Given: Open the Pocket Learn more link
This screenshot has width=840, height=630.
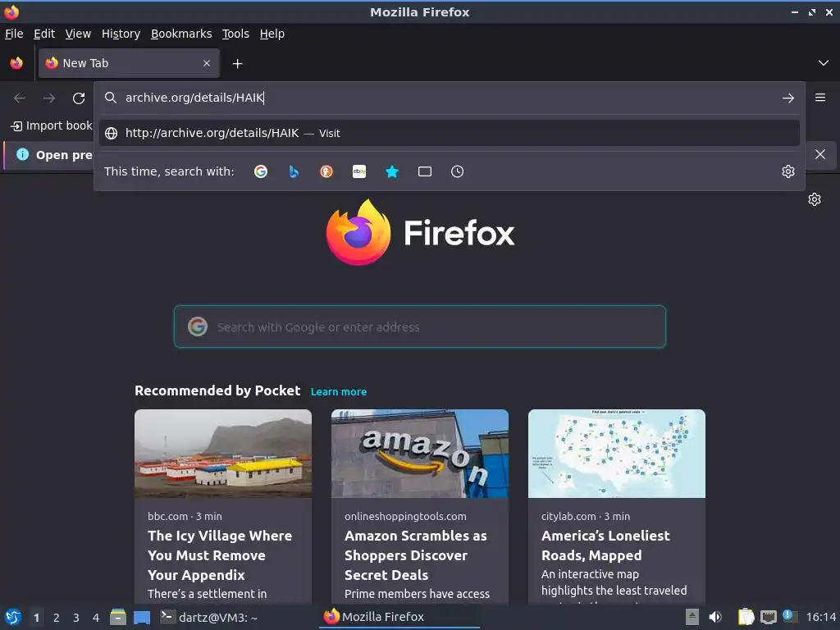Looking at the screenshot, I should [x=339, y=391].
